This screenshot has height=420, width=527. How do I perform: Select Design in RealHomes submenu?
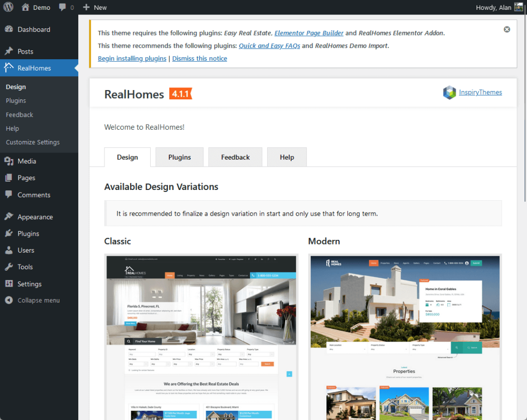[16, 86]
